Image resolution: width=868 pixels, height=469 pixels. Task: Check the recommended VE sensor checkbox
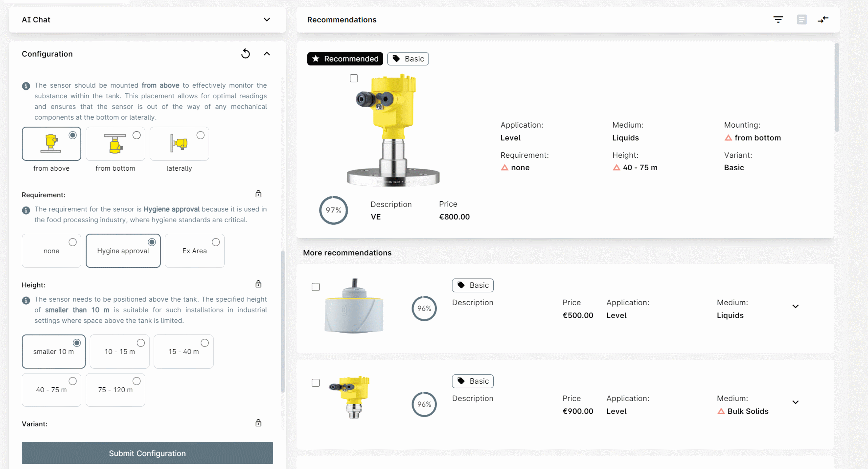(353, 78)
